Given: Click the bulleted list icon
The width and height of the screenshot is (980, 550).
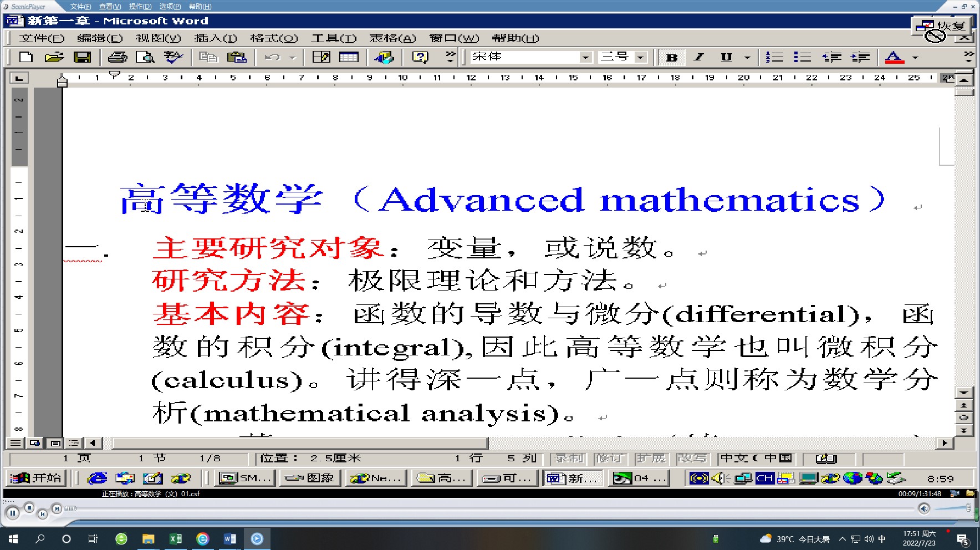Looking at the screenshot, I should [802, 57].
